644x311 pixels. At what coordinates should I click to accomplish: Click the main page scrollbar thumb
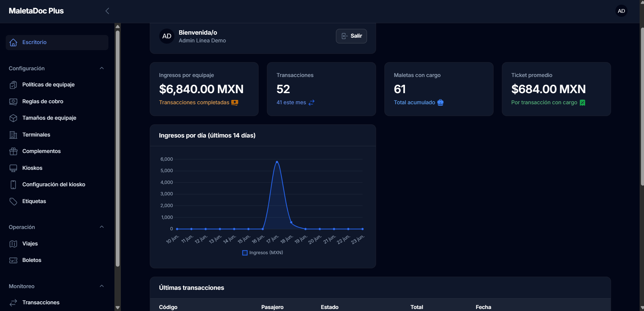pyautogui.click(x=642, y=106)
